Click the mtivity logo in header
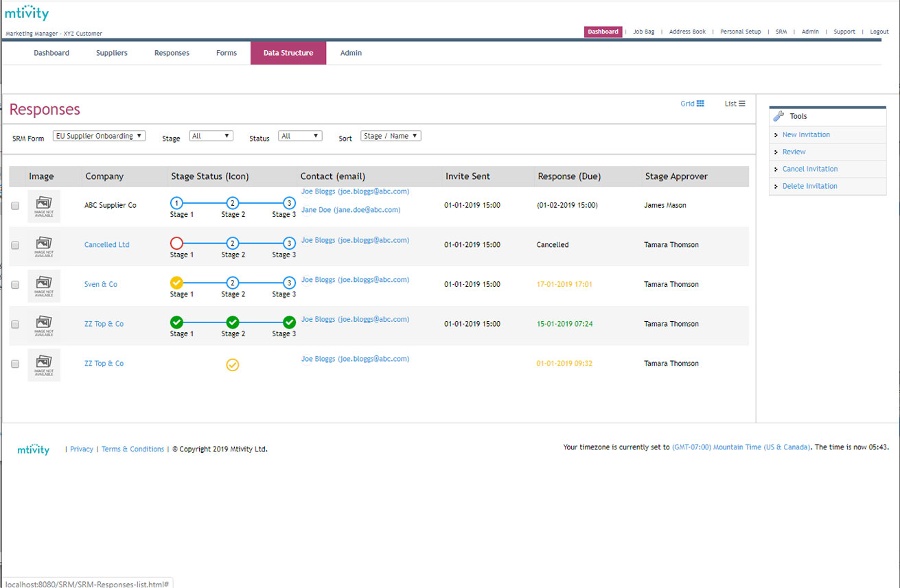 point(27,14)
